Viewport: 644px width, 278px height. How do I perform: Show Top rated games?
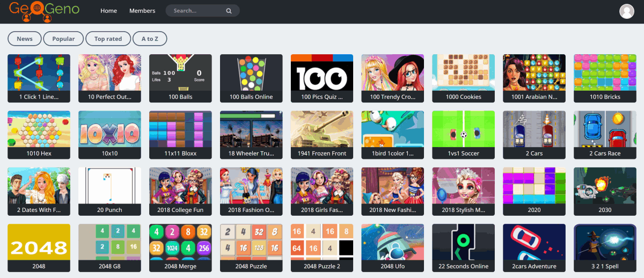(x=108, y=39)
